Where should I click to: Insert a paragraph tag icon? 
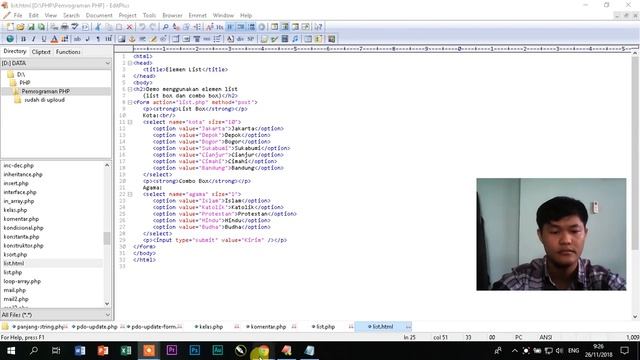point(98,39)
